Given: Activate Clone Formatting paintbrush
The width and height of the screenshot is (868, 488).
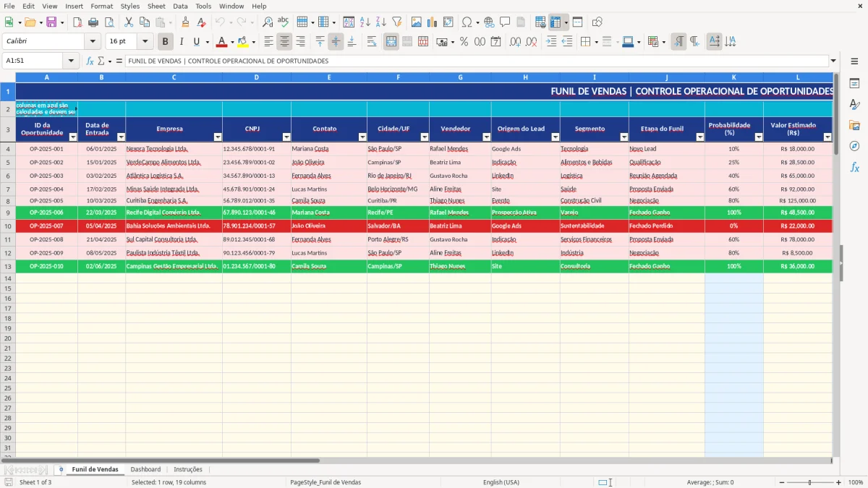Looking at the screenshot, I should pos(186,22).
